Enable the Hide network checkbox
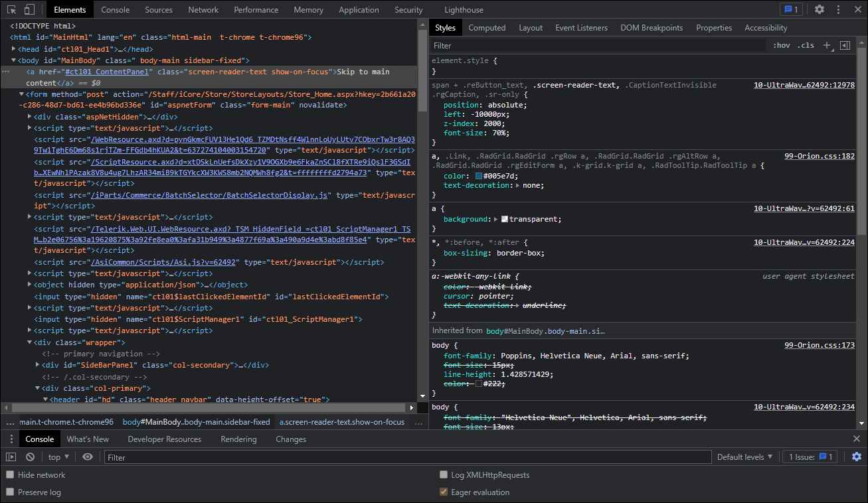This screenshot has height=503, width=868. click(x=9, y=474)
